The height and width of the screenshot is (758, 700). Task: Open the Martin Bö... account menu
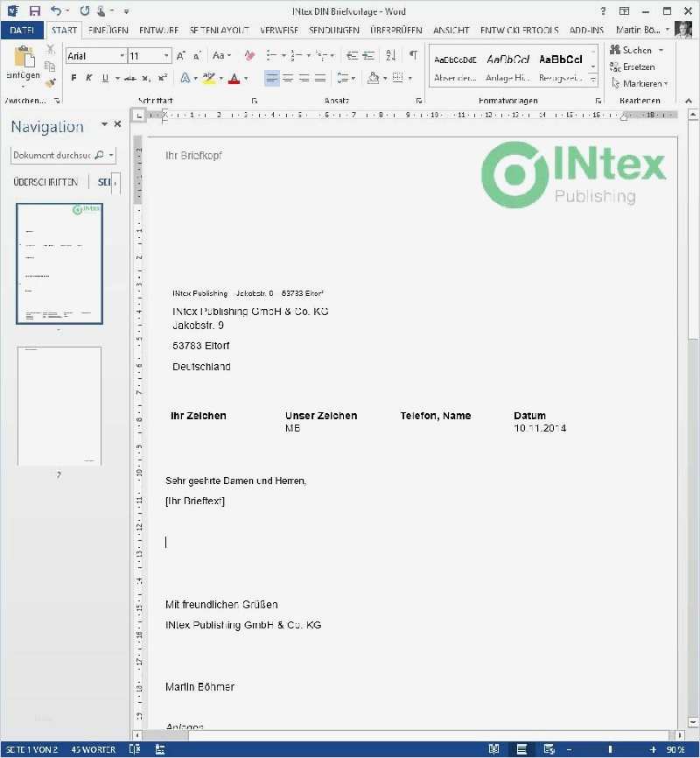point(642,30)
